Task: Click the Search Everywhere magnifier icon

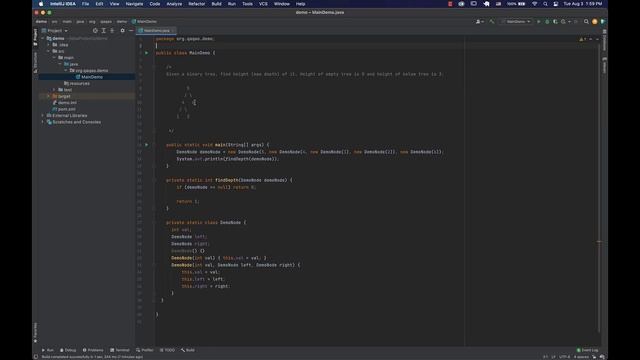Action: [586, 21]
